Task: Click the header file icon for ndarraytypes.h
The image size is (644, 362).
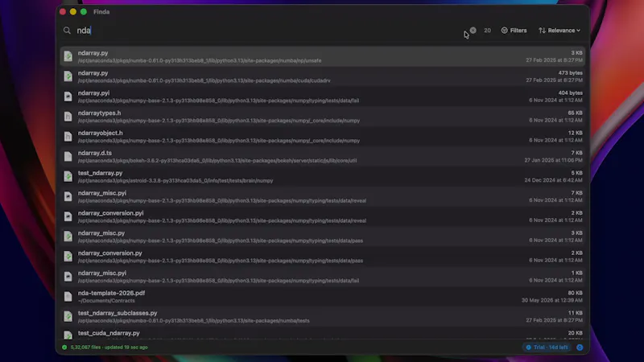Action: point(68,117)
